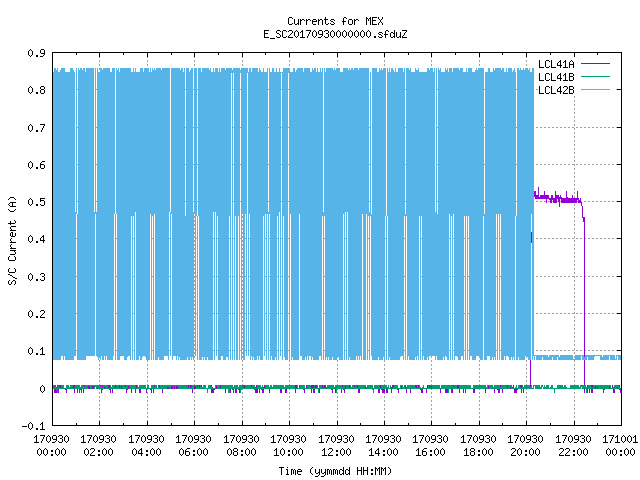Click the 0.2 y-axis tick label
The height and width of the screenshot is (480, 640).
point(36,314)
